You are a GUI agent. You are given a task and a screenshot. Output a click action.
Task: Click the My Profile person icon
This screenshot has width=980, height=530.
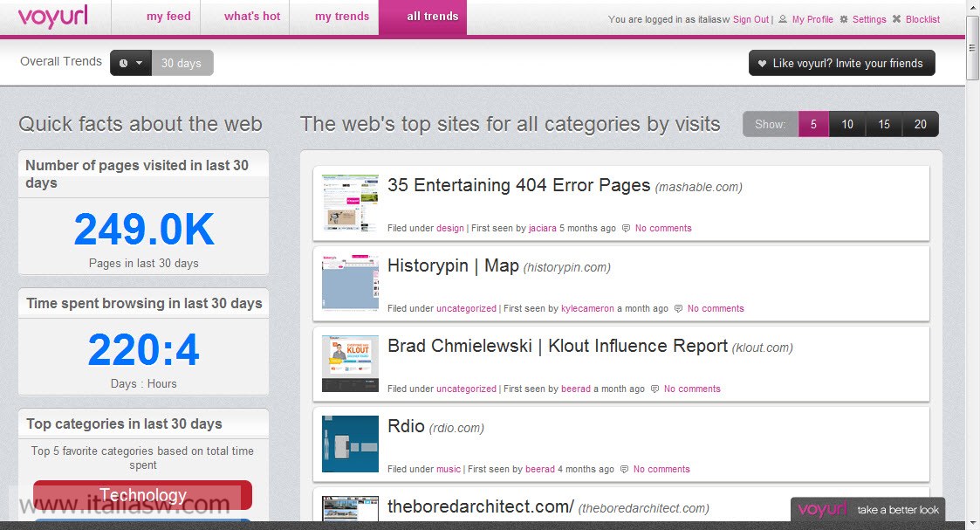[783, 19]
